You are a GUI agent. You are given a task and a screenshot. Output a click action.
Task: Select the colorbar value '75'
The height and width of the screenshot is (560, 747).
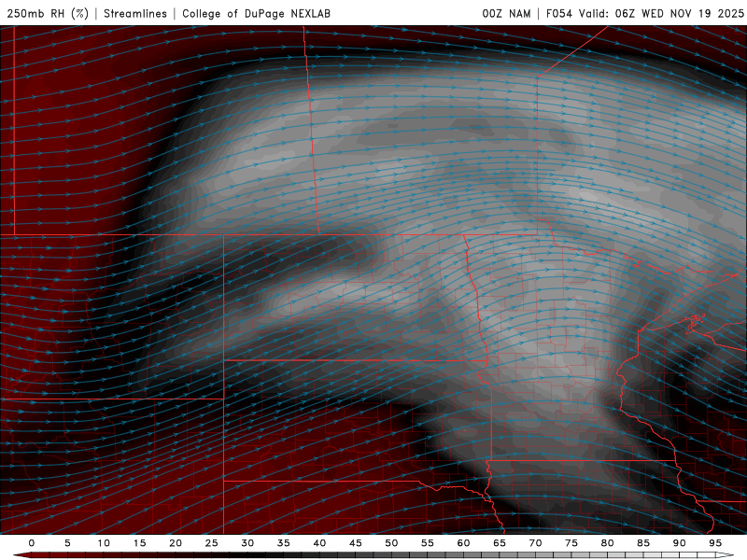[x=571, y=543]
